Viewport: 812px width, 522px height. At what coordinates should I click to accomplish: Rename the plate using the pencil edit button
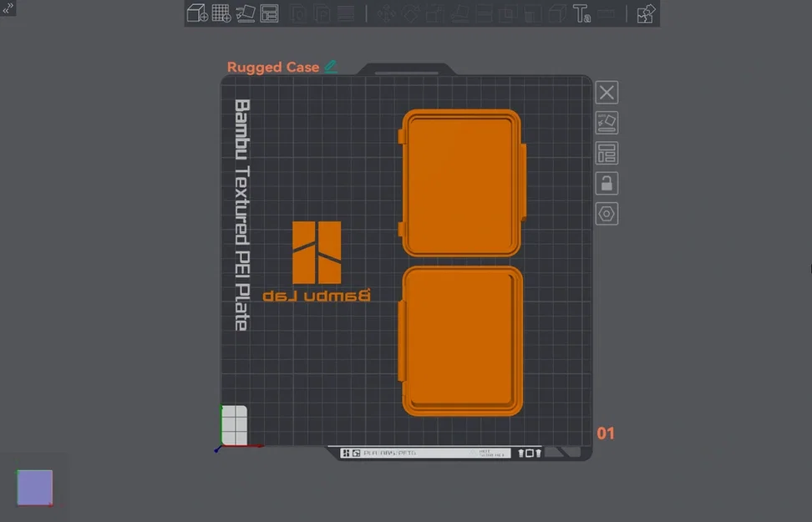click(330, 66)
